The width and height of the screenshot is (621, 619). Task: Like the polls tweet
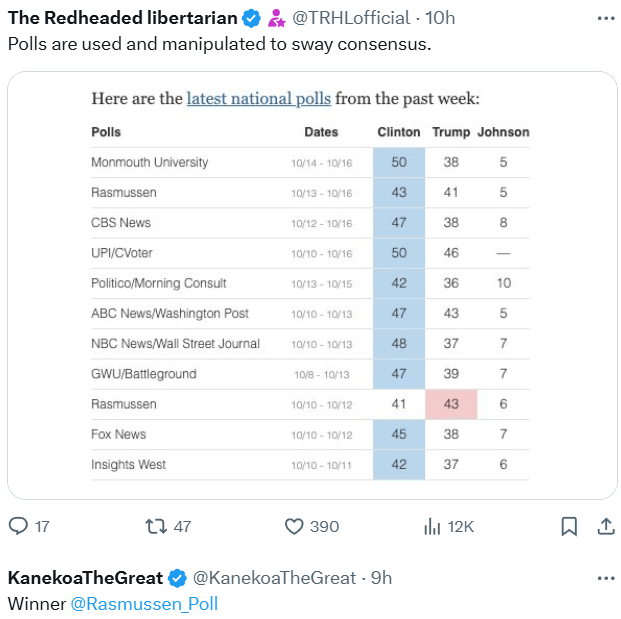point(294,526)
